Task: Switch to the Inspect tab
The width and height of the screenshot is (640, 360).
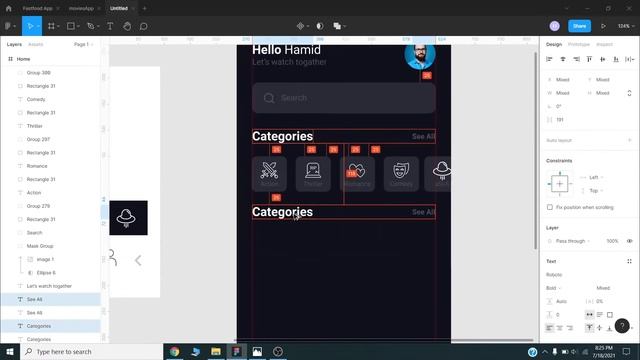Action: [604, 44]
